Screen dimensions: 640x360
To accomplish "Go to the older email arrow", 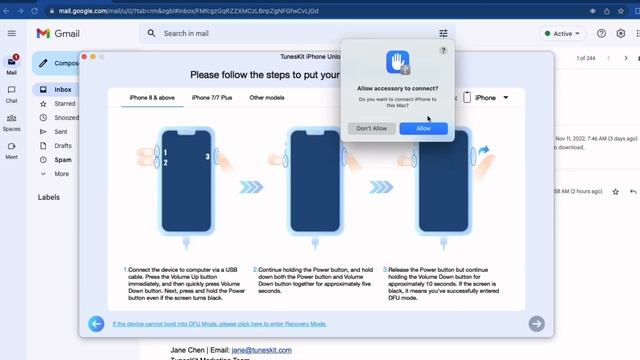I will pyautogui.click(x=626, y=58).
